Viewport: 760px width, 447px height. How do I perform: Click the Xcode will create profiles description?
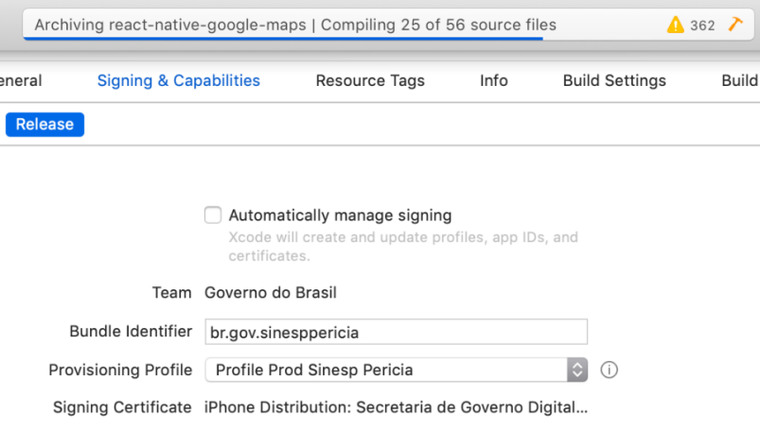tap(403, 246)
